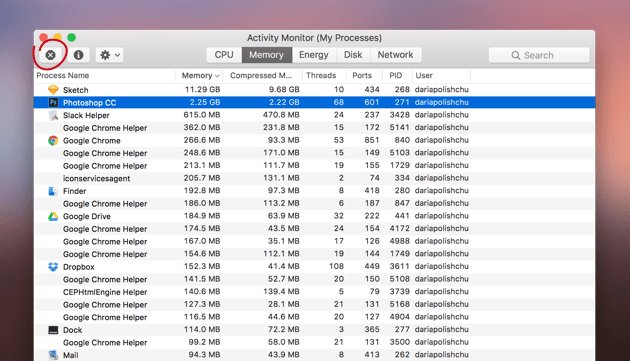The image size is (630, 361).
Task: Click the search magnifier icon
Action: click(515, 55)
